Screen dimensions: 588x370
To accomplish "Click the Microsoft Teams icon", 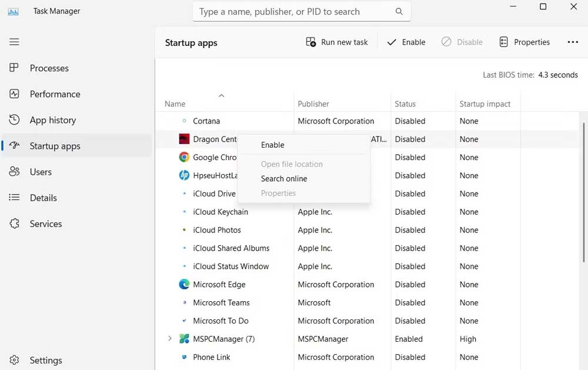I will pos(184,302).
